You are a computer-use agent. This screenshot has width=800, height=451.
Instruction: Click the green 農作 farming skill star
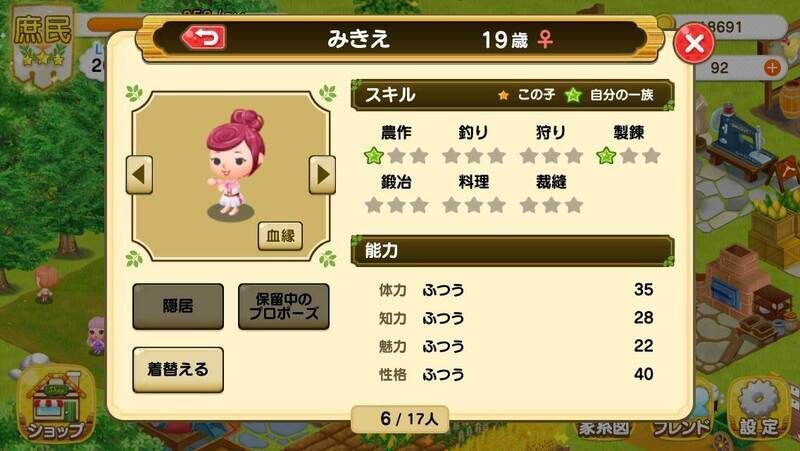tap(374, 156)
